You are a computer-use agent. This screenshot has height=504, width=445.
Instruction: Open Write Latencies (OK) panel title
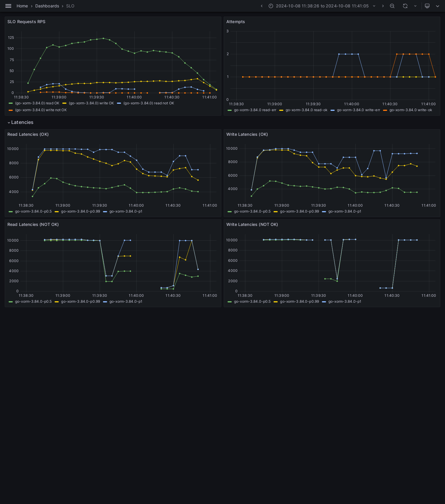pyautogui.click(x=247, y=134)
